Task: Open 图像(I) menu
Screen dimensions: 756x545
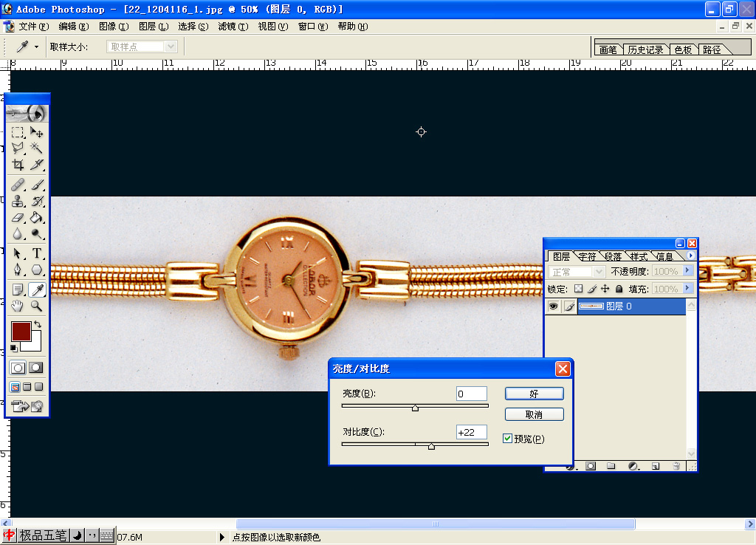Action: tap(114, 27)
